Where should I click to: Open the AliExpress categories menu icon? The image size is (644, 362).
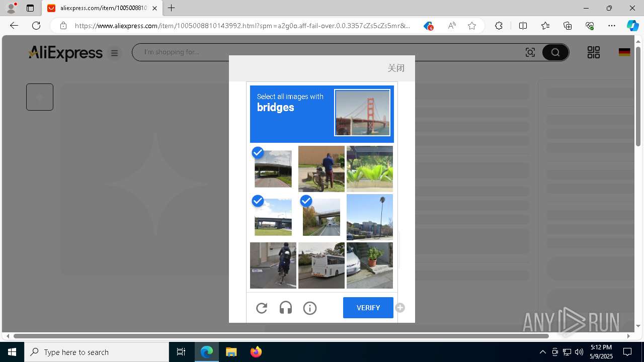click(115, 53)
